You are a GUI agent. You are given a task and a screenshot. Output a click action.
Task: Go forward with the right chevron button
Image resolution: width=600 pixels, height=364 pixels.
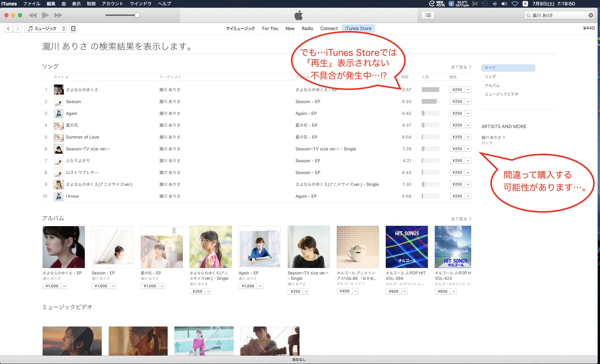click(18, 28)
